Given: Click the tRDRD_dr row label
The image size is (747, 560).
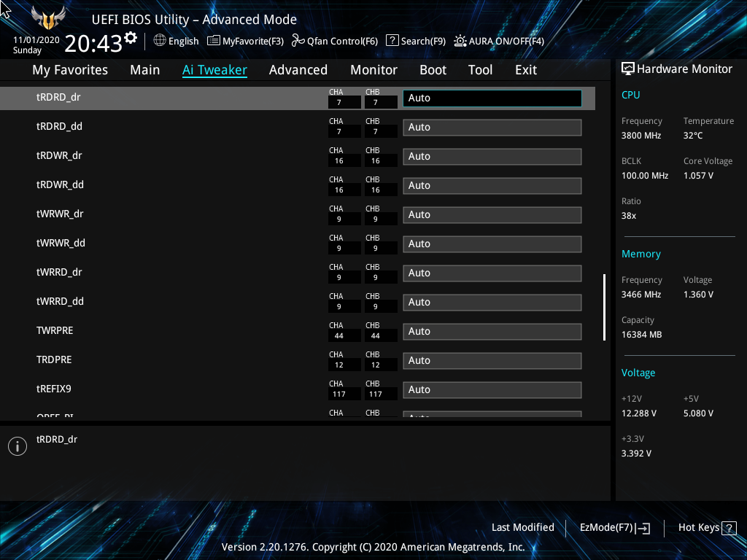Looking at the screenshot, I should coord(58,97).
